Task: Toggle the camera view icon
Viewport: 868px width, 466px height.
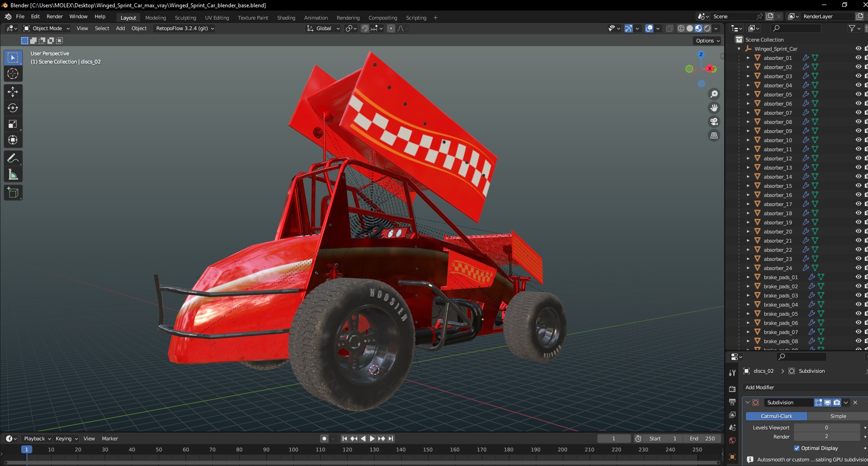Action: (714, 122)
